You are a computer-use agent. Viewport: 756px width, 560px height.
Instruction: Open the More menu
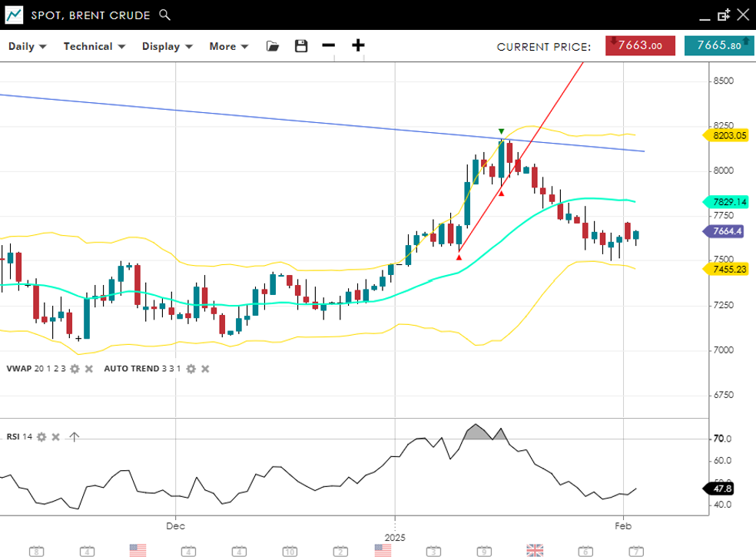pos(228,46)
